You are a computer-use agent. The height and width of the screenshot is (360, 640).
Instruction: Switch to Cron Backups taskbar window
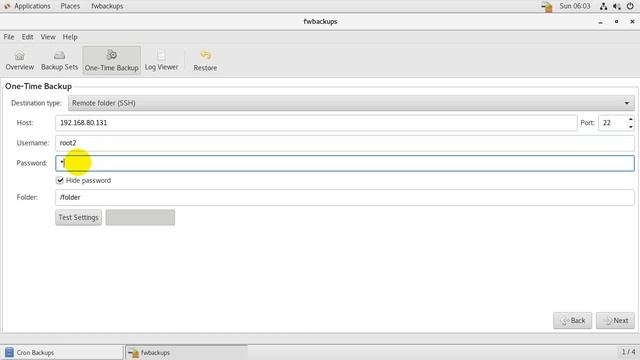62,352
